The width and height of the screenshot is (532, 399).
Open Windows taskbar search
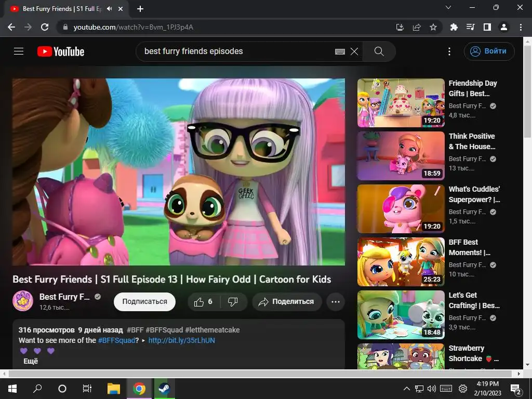(x=37, y=389)
